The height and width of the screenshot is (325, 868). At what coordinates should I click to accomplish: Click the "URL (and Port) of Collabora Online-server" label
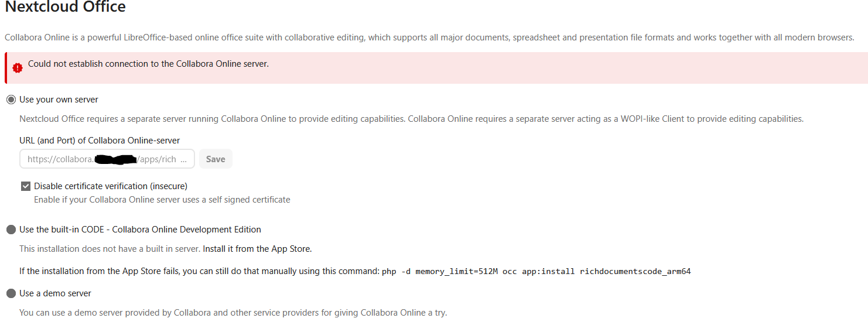(x=100, y=141)
